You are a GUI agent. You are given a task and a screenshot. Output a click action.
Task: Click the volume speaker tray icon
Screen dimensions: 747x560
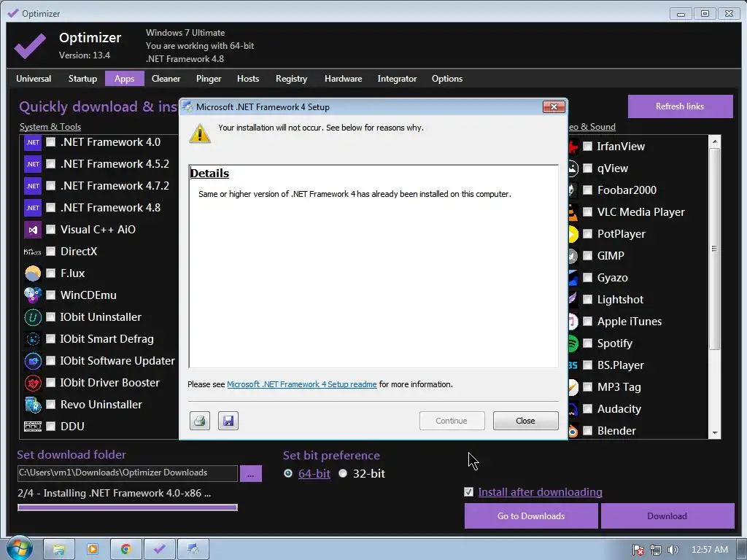673,550
